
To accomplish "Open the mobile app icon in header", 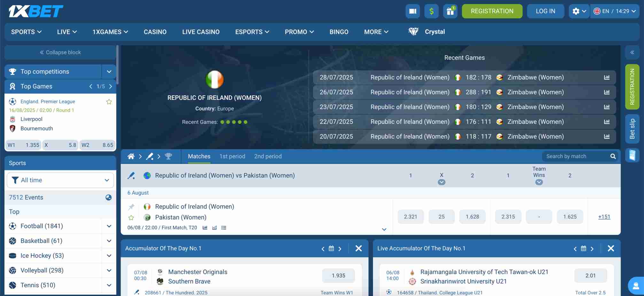I will [413, 11].
